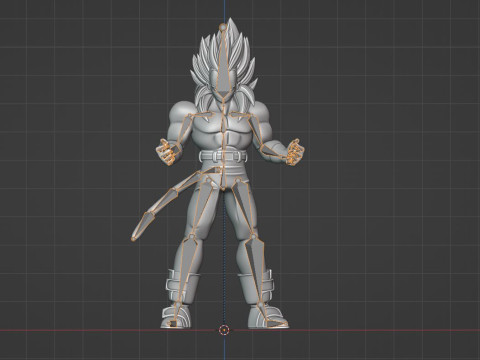The image size is (480, 360).
Task: Select finger bones of hand on tail side
Action: [x=167, y=153]
